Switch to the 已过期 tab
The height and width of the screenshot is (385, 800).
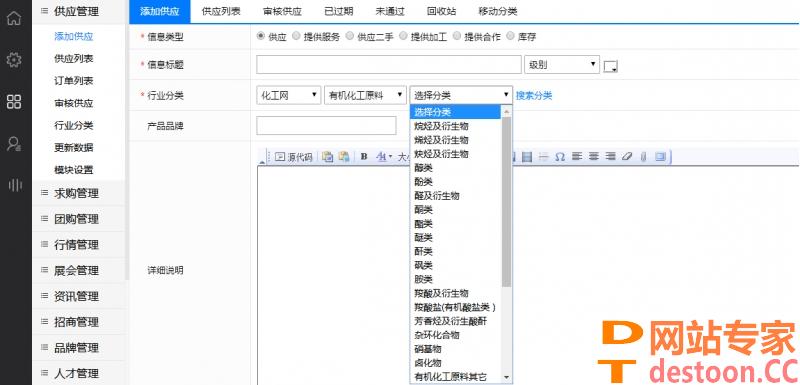tap(338, 11)
